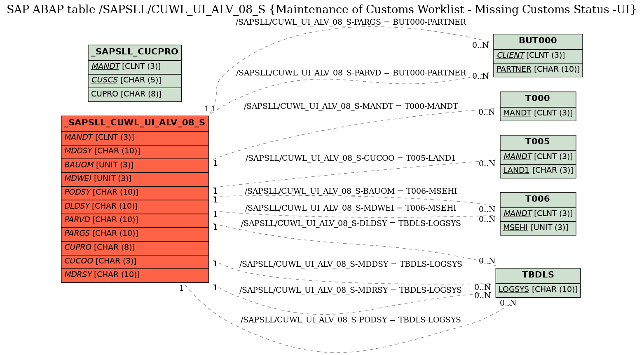Screen dimensions: 644x355
Task: Select PODSY row in the red table
Action: (x=135, y=193)
